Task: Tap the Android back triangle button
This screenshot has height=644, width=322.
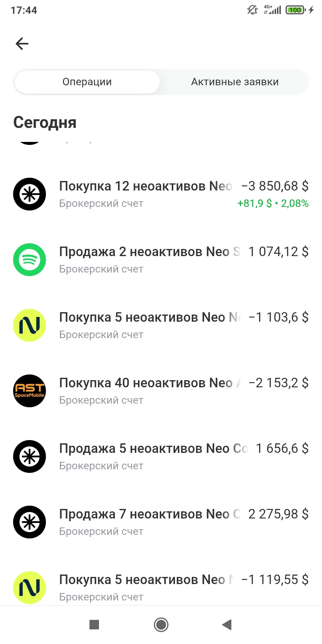Action: tap(227, 625)
